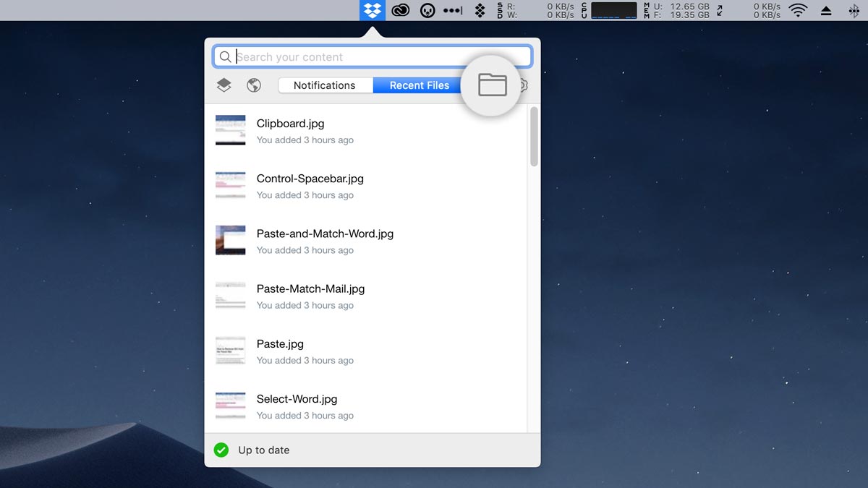This screenshot has width=868, height=488.
Task: Open Paste.jpg thumbnail
Action: click(230, 350)
